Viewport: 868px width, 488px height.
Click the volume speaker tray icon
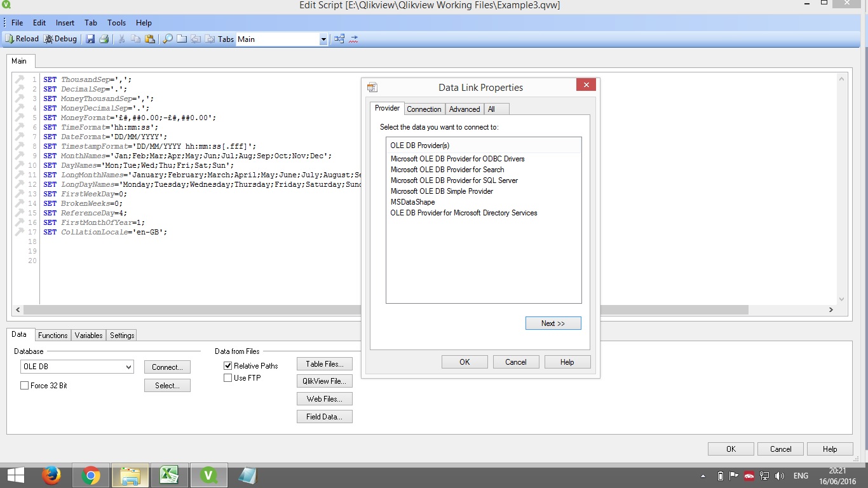pos(780,476)
